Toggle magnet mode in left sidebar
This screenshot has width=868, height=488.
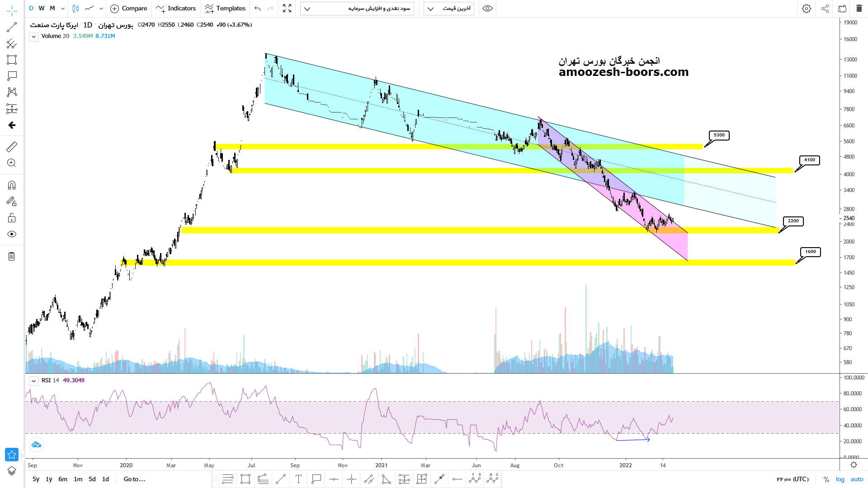(12, 185)
